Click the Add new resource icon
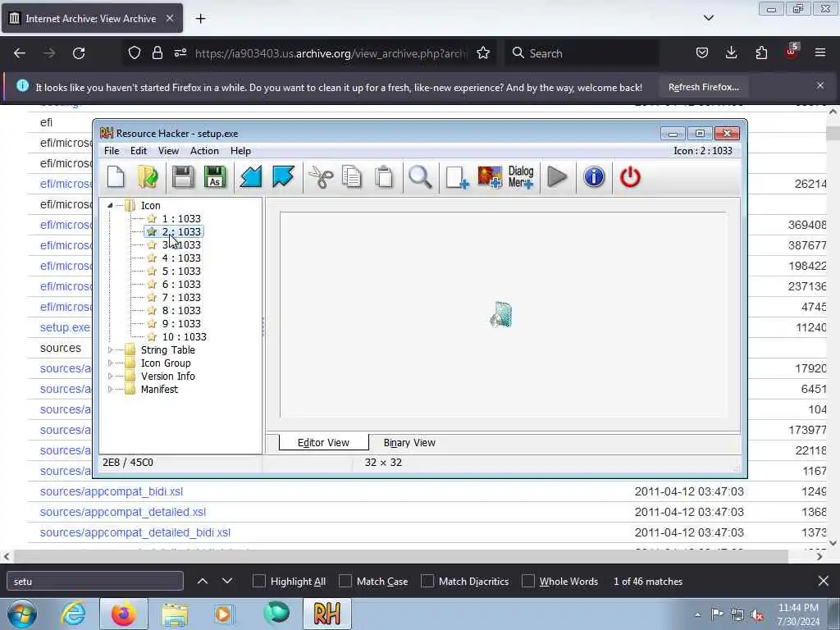The width and height of the screenshot is (840, 630). tap(457, 177)
